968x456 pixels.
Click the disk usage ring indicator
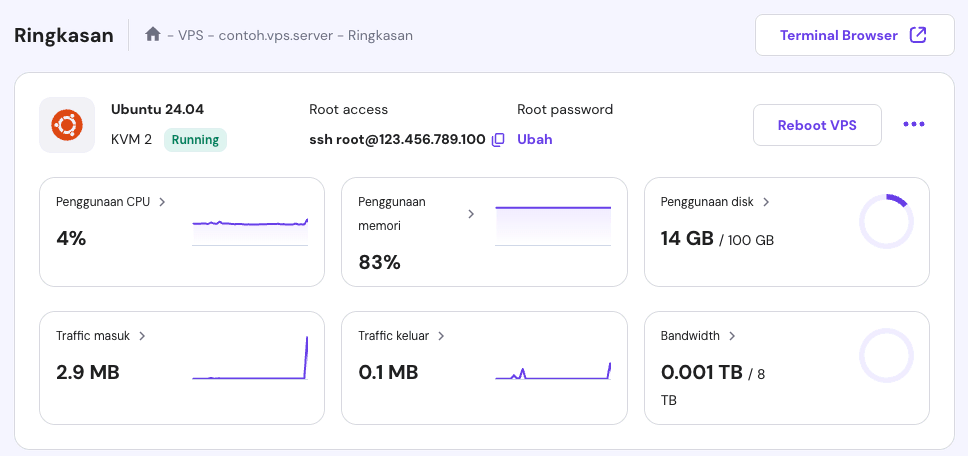(x=886, y=222)
